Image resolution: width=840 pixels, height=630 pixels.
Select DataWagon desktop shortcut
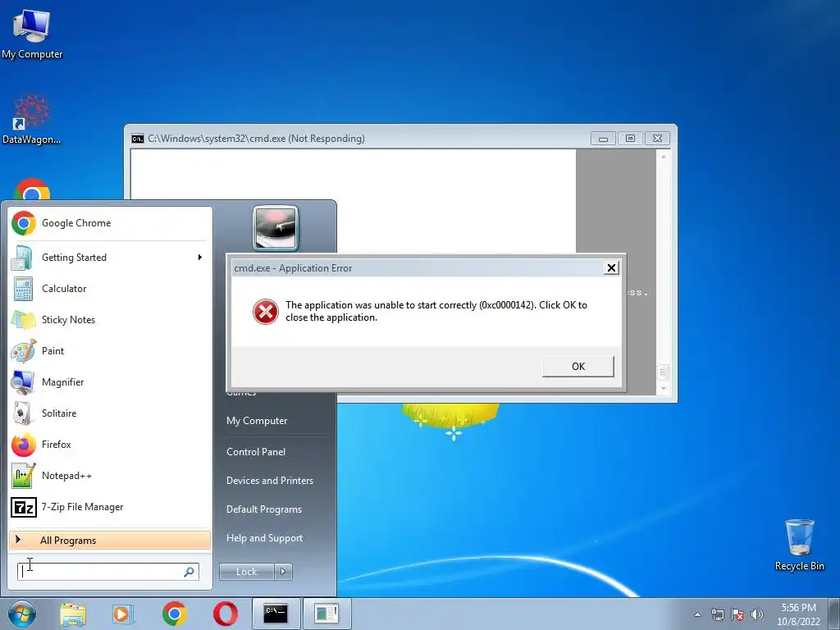tap(32, 120)
